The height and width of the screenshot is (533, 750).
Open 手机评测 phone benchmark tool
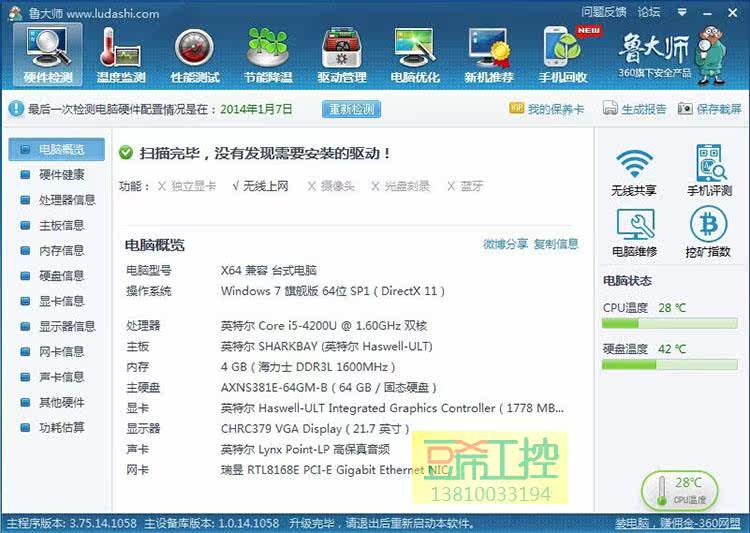(x=708, y=172)
